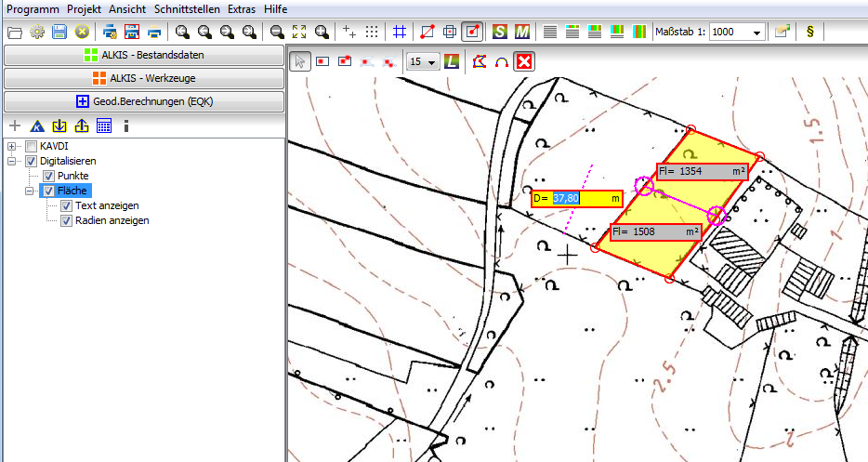The image size is (868, 462).
Task: Select layout icon with color bars upper half
Action: [x=595, y=33]
